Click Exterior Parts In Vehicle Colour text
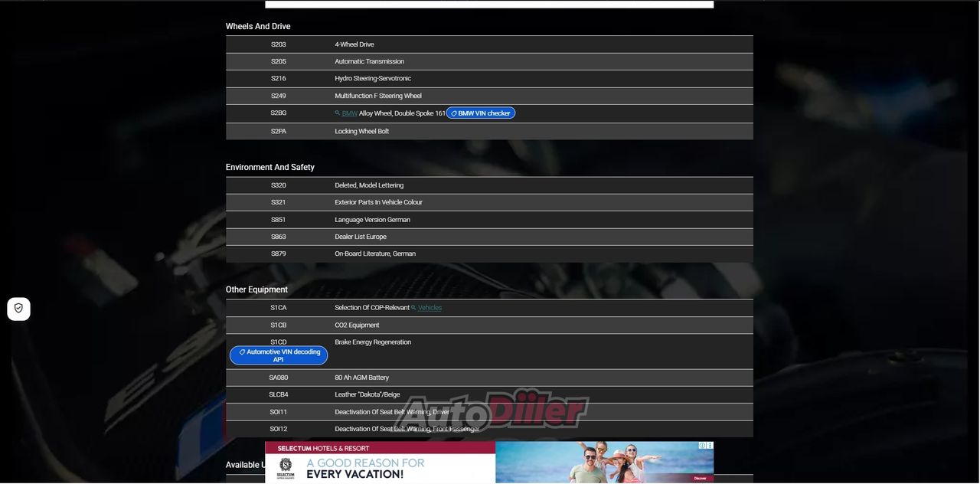The height and width of the screenshot is (484, 980). click(378, 202)
